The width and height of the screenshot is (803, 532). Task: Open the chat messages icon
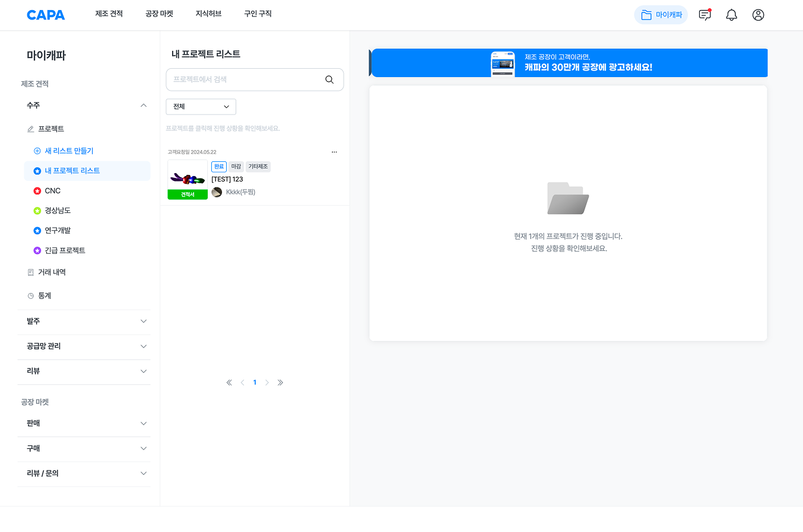click(x=704, y=15)
